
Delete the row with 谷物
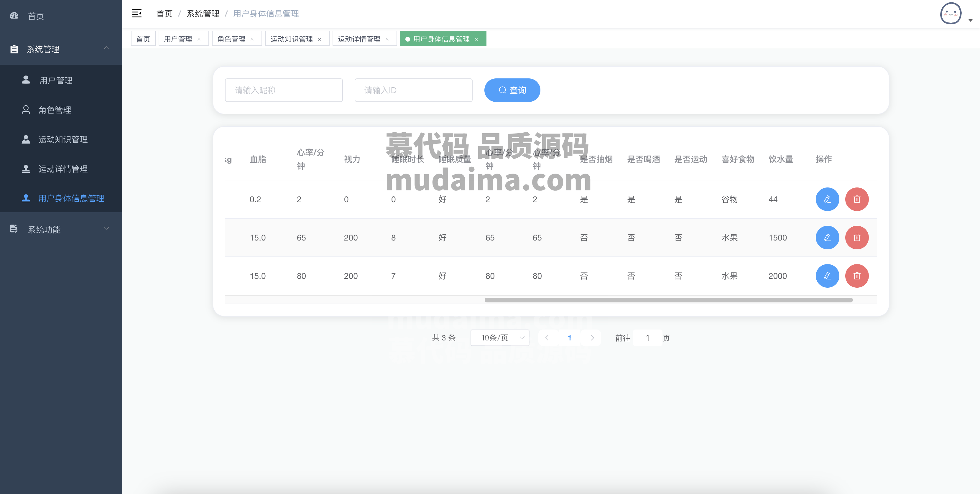tap(857, 199)
